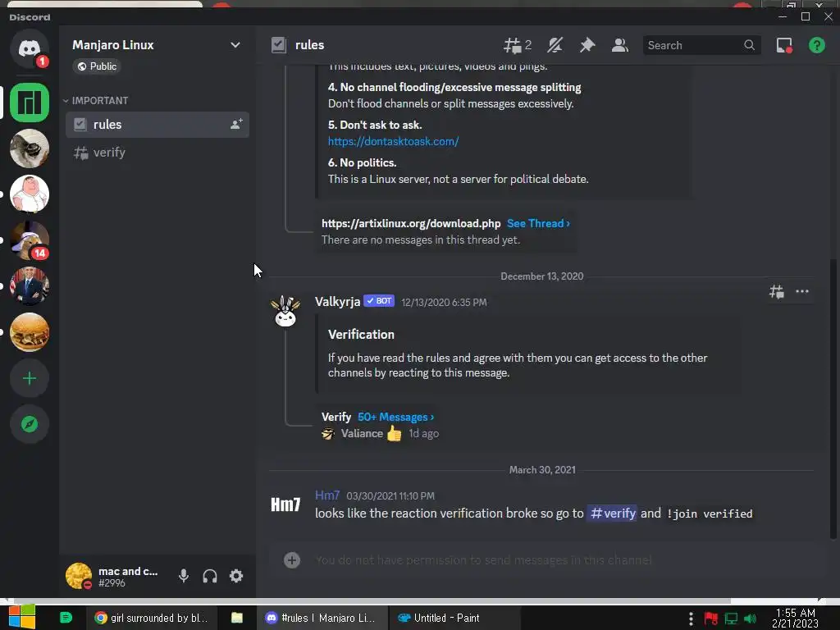Create thread from Valkyrja message

pos(777,292)
